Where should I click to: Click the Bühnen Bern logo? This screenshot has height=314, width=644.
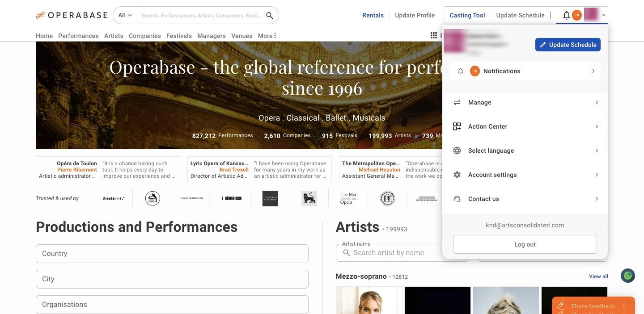click(x=231, y=198)
